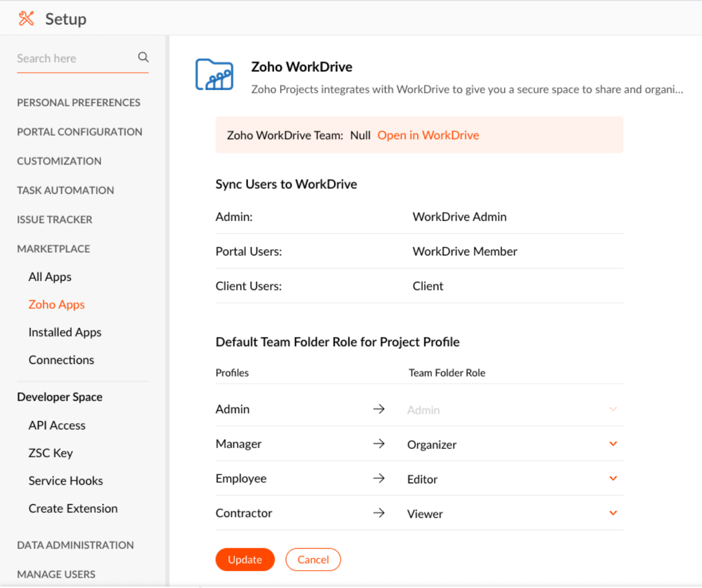Click the arrow icon beside Contractor profile
702x588 pixels.
coord(380,513)
